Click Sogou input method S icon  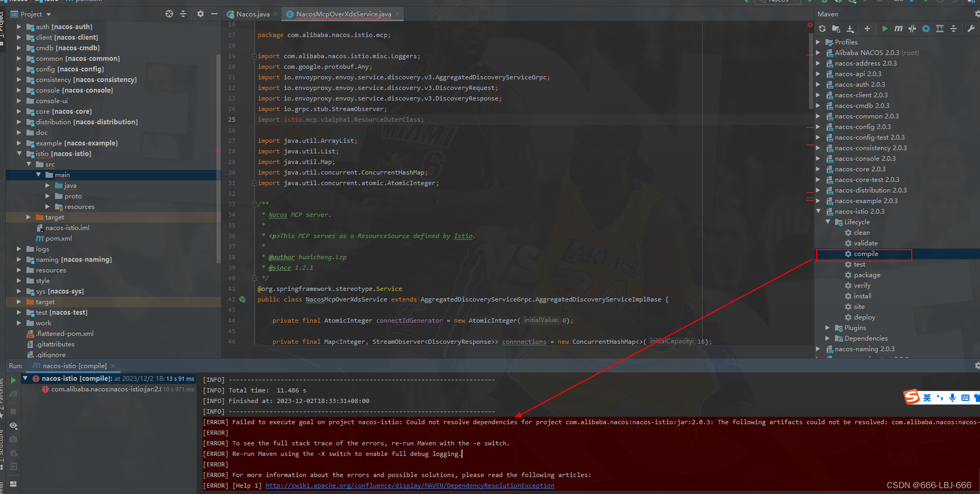click(911, 397)
